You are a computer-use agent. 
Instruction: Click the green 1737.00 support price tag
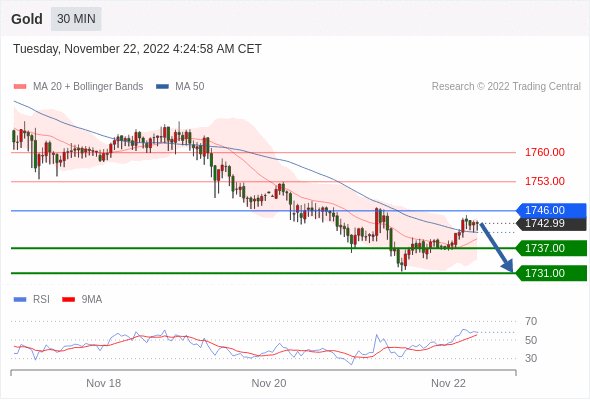point(552,248)
